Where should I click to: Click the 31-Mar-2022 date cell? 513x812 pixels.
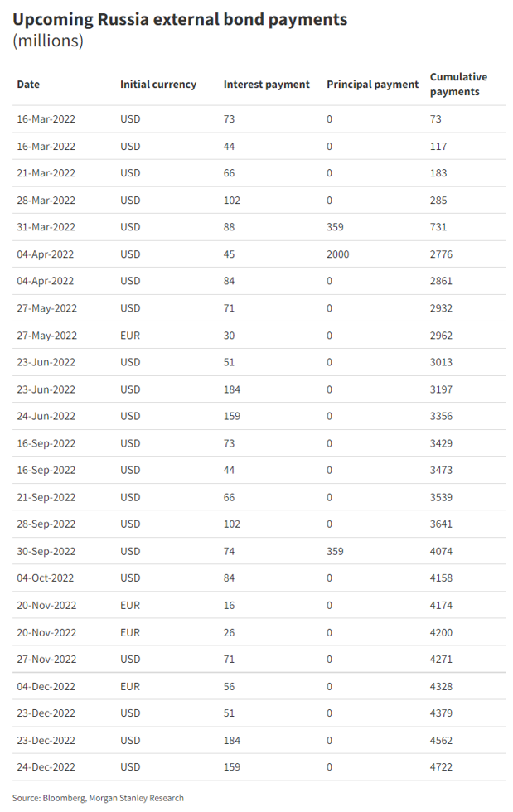coord(46,227)
